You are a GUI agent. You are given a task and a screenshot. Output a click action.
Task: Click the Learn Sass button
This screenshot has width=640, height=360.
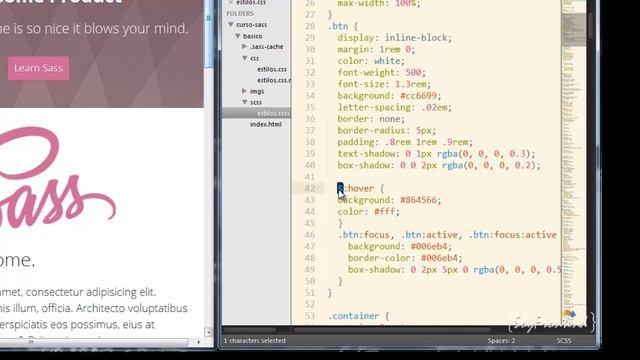click(x=38, y=68)
